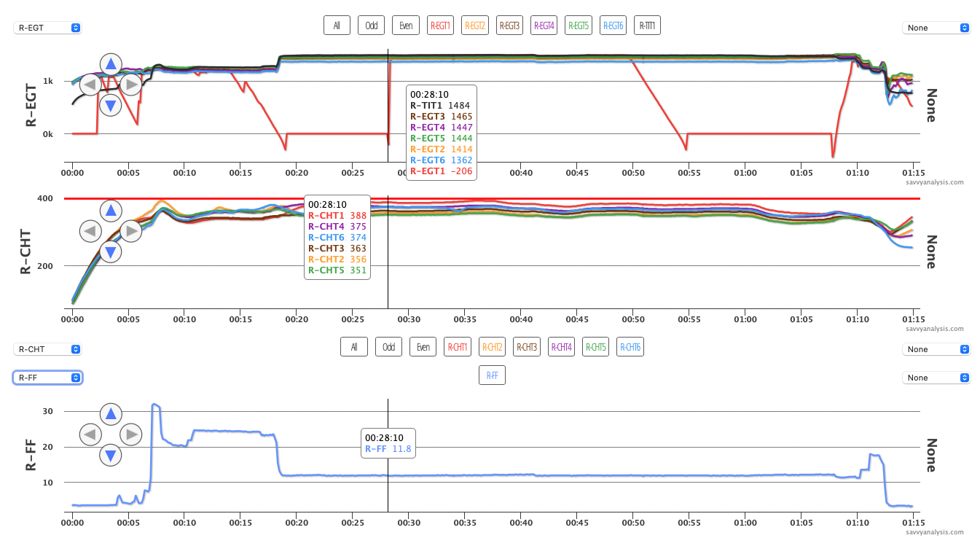Toggle the R-CHT4 series
Image resolution: width=980 pixels, height=538 pixels.
click(561, 347)
